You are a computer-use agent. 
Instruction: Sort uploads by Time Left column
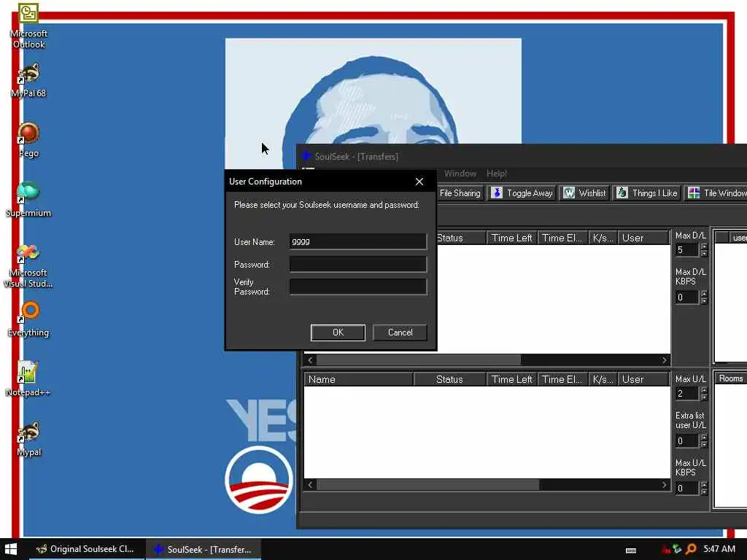coord(511,379)
